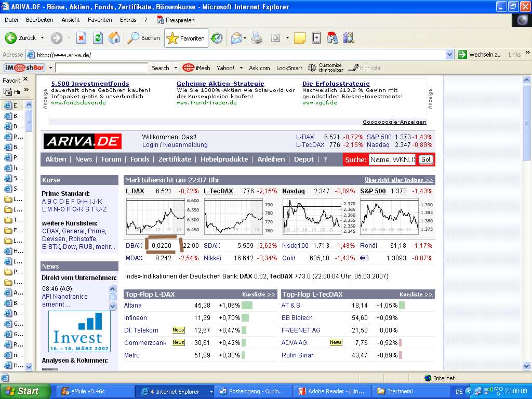This screenshot has height=399, width=532.
Task: Open the History clock icon
Action: point(217,38)
